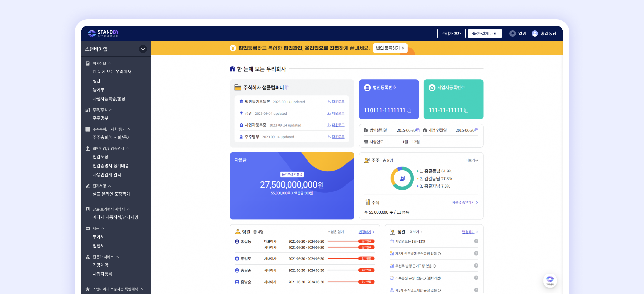644x294 pixels.
Task: Copy the 법인등록번호 110111-1111111
Action: 409,110
